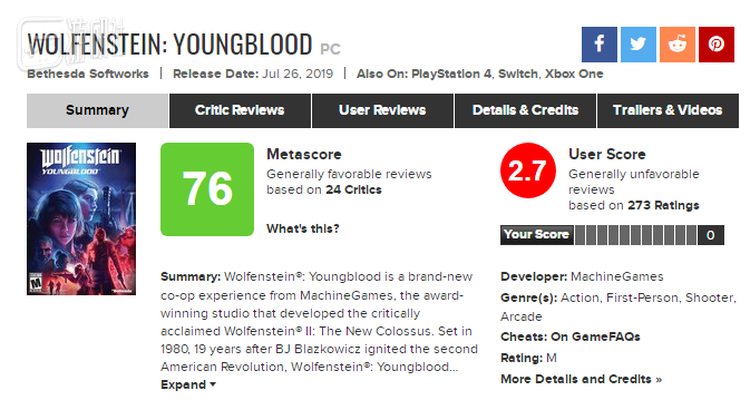Open the User Reviews tab
The width and height of the screenshot is (750, 400).
click(x=383, y=110)
